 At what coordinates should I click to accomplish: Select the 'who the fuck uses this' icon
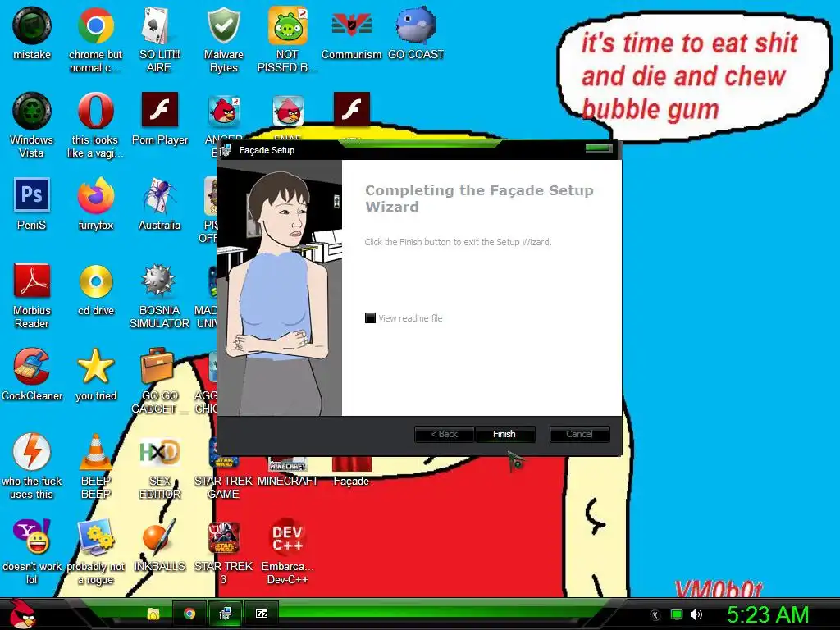pos(32,467)
